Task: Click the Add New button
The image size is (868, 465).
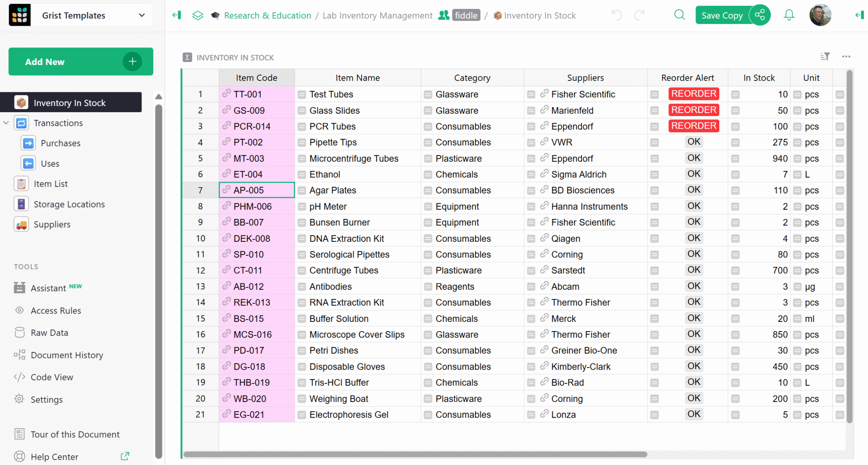Action: coord(80,61)
